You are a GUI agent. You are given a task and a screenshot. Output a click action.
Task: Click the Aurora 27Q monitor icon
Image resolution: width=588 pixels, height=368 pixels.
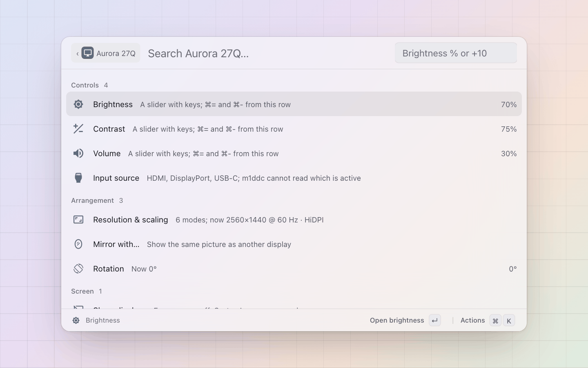87,53
